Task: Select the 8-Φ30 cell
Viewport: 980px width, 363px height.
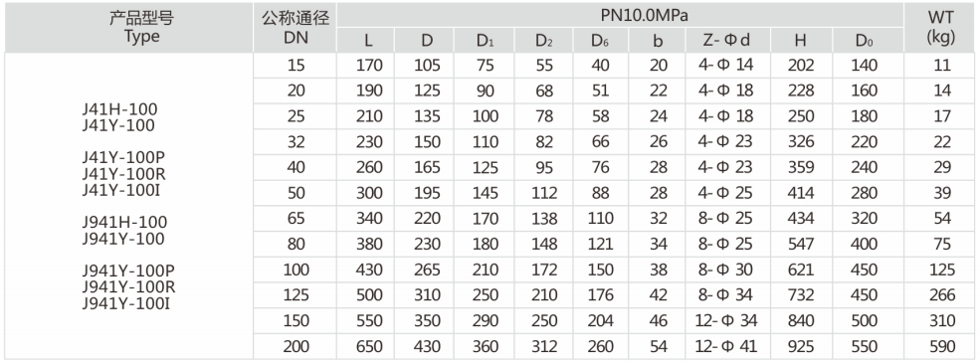Action: tap(726, 270)
